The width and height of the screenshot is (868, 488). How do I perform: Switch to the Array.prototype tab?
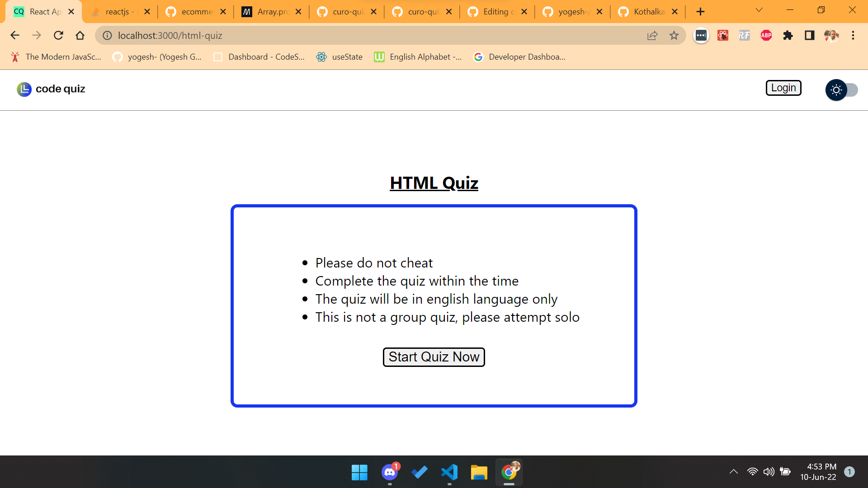pyautogui.click(x=271, y=12)
